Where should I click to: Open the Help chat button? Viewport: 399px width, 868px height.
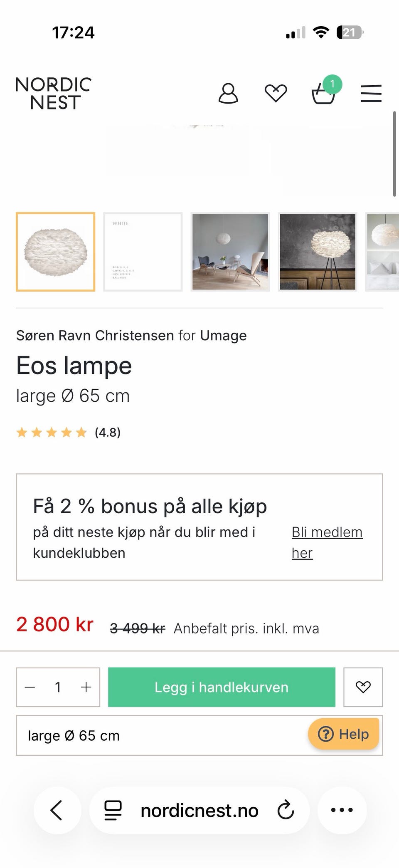(343, 734)
